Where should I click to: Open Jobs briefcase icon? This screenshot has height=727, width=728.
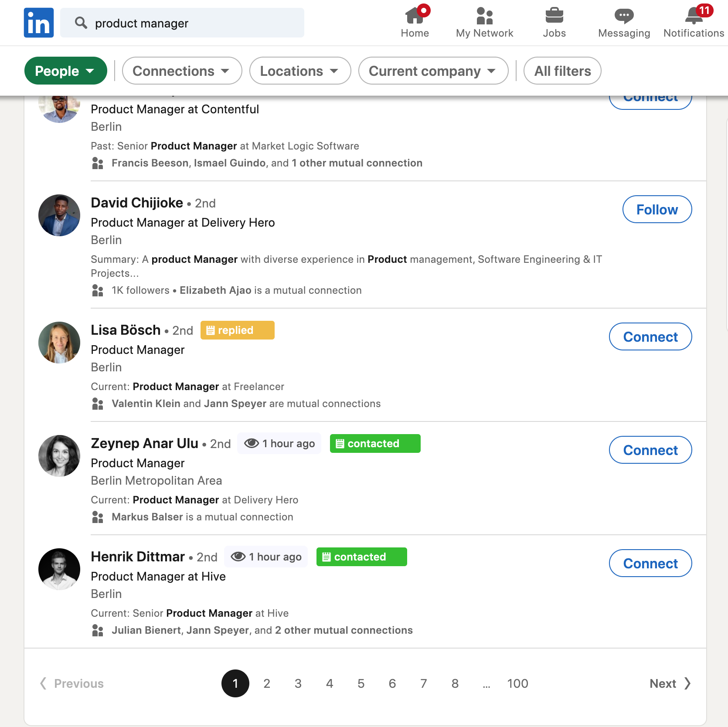pos(554,16)
